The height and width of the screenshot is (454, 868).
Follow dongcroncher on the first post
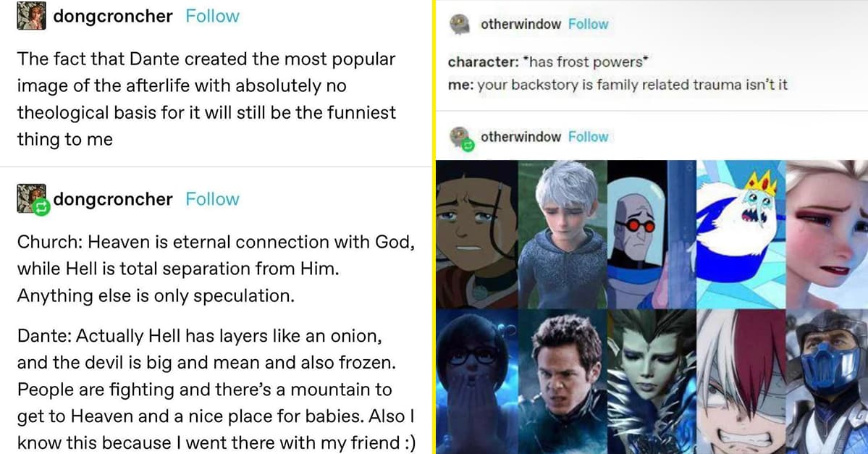(x=213, y=16)
